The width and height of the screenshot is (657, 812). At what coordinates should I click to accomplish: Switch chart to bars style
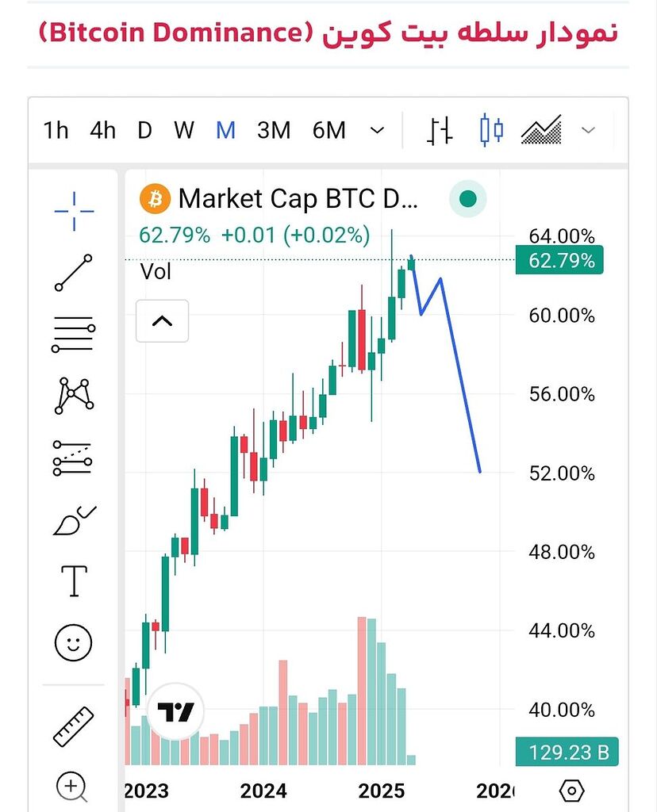[440, 130]
